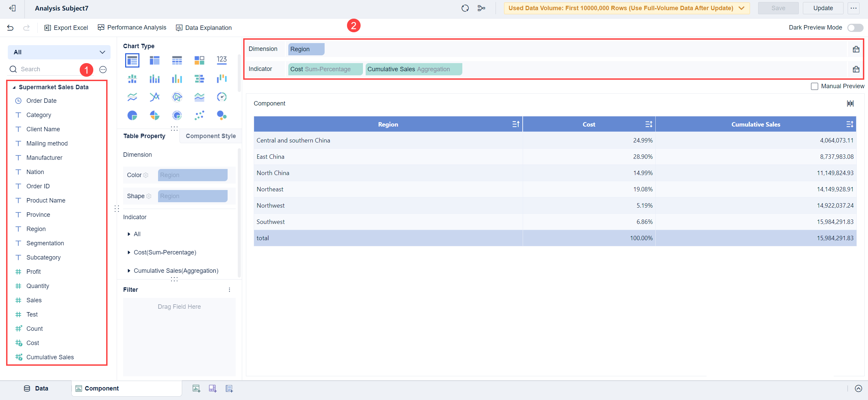Click the undo arrow icon
This screenshot has width=868, height=400.
click(10, 28)
